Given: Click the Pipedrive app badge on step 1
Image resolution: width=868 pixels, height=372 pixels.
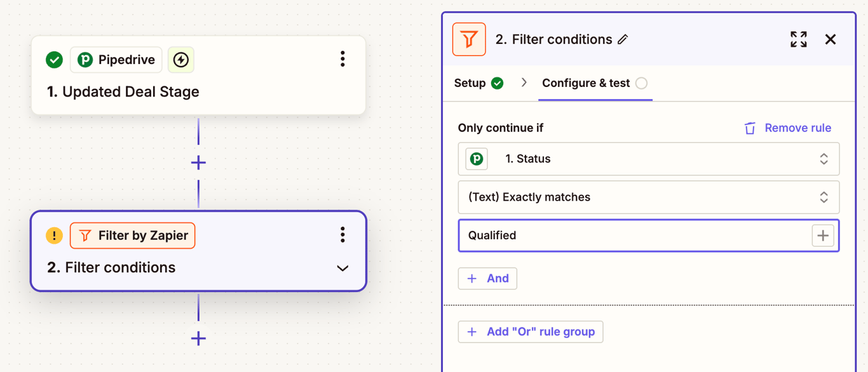Looking at the screenshot, I should pyautogui.click(x=116, y=60).
